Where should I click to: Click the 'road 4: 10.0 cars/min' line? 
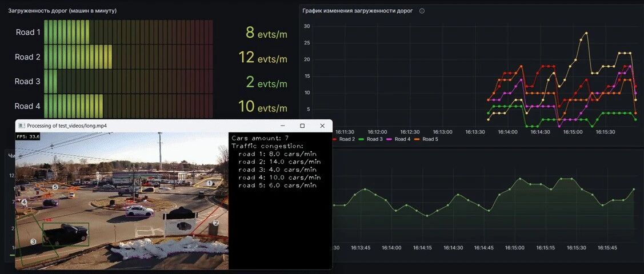[x=279, y=178]
